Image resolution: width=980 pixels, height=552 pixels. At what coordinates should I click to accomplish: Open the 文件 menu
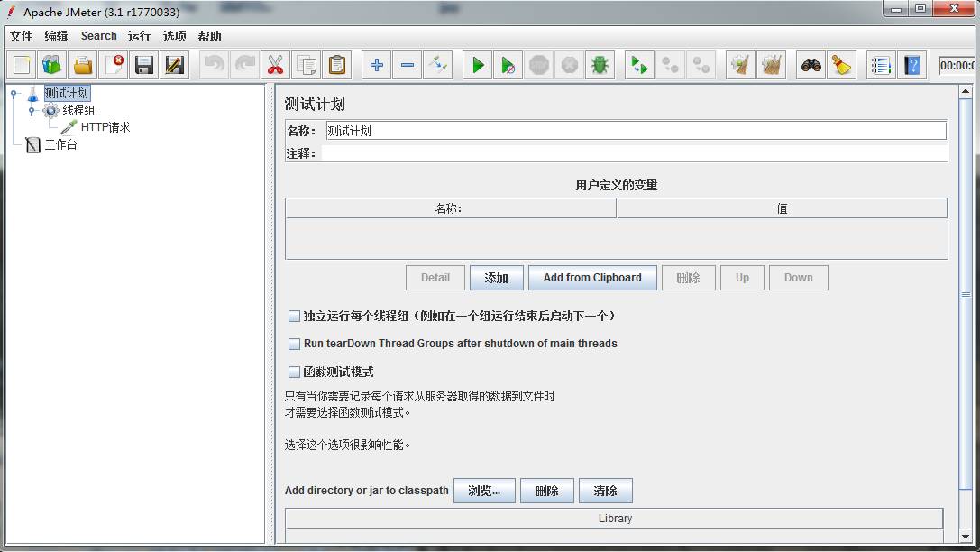(x=22, y=36)
